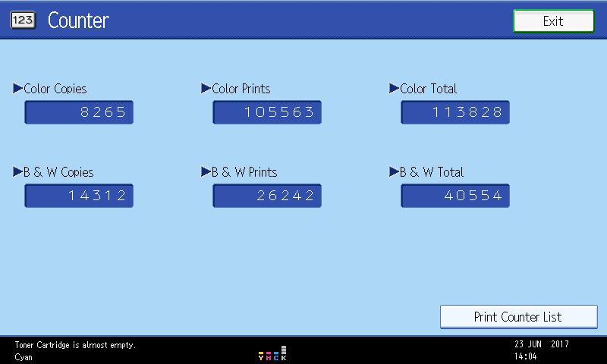Tap the date 23 JUN 2017

tap(541, 344)
